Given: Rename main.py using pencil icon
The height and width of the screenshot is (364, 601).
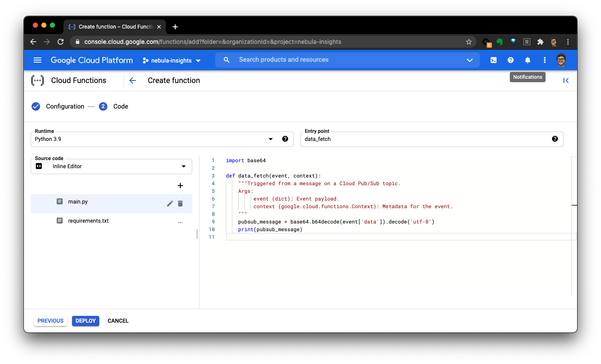Looking at the screenshot, I should pos(170,203).
